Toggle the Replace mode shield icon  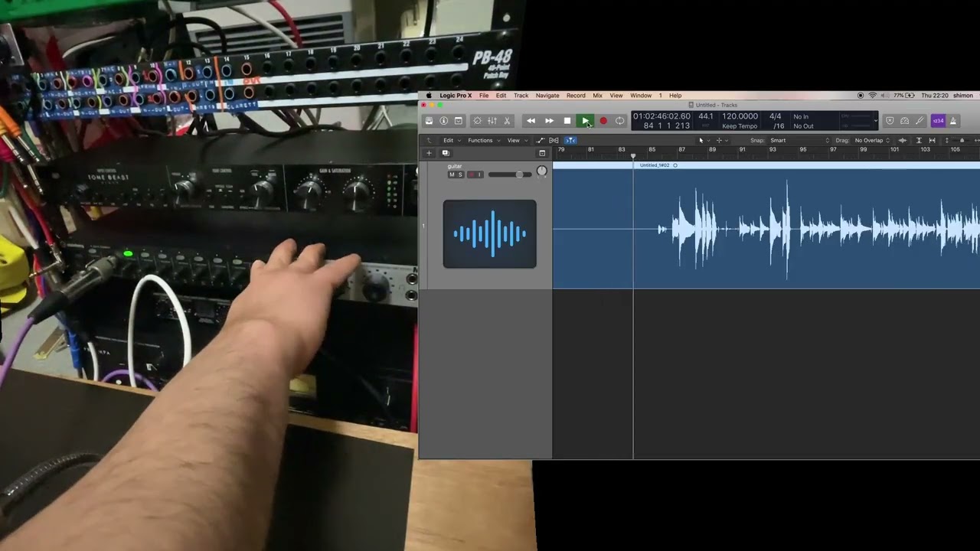tap(890, 121)
